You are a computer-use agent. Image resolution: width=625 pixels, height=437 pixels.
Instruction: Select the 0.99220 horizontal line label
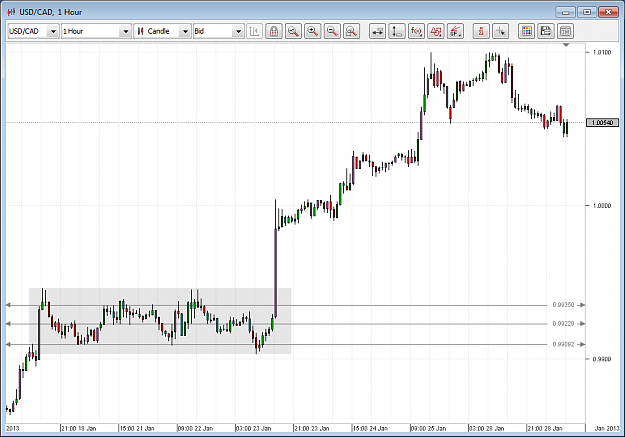pyautogui.click(x=563, y=323)
